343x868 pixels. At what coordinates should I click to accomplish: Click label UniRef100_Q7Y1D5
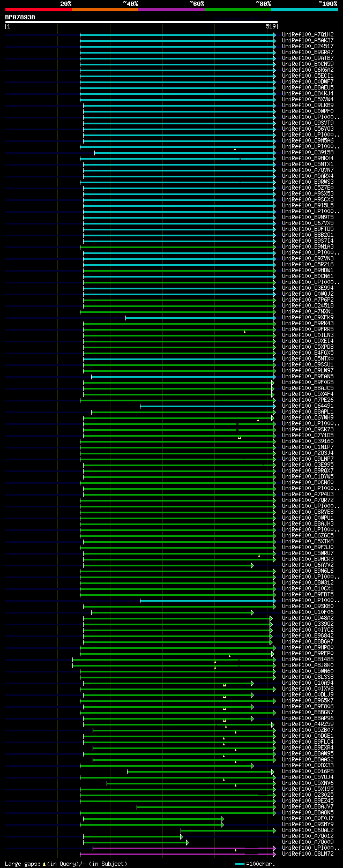[x=308, y=436]
